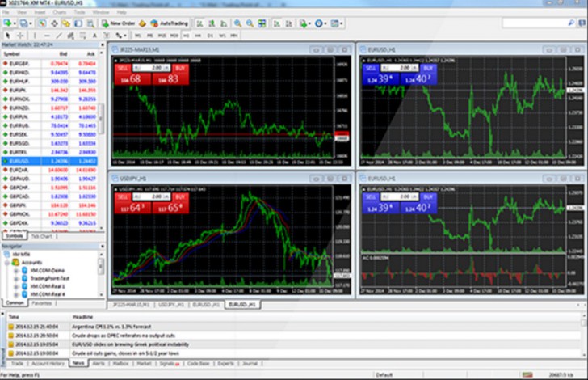Toggle the Auto Scroll chart icon
588x380 pixels.
277,23
